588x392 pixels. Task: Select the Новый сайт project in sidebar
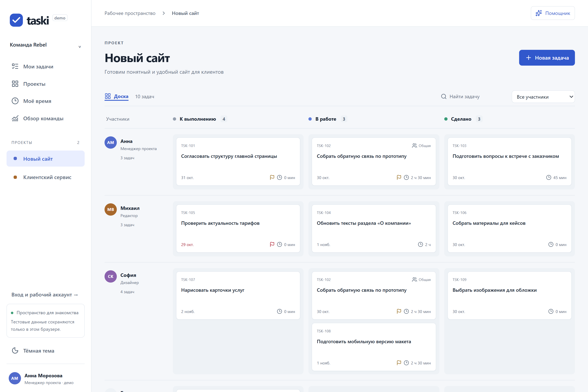click(46, 159)
